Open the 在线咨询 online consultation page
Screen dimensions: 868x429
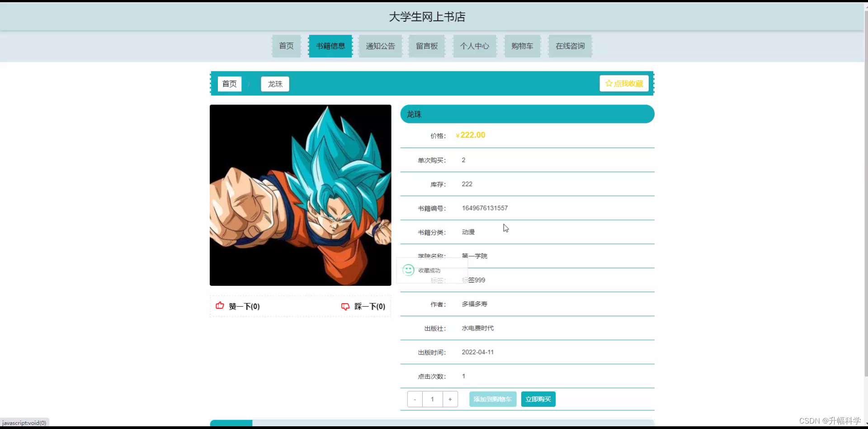click(570, 46)
